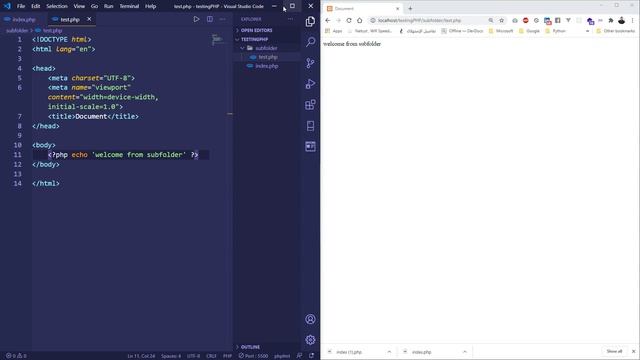640x360 pixels.
Task: Open the editor More Actions ellipsis
Action: pos(222,19)
